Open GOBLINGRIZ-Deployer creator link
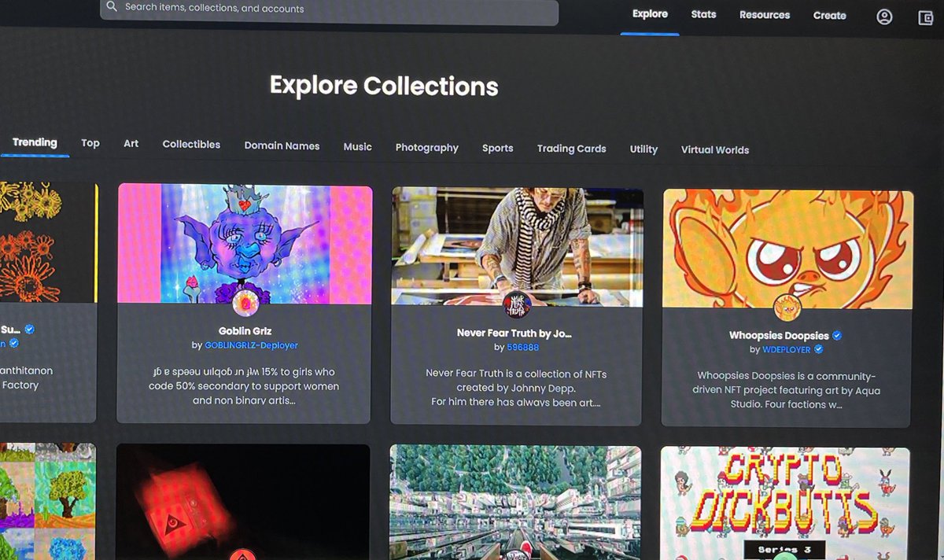944x560 pixels. click(251, 345)
